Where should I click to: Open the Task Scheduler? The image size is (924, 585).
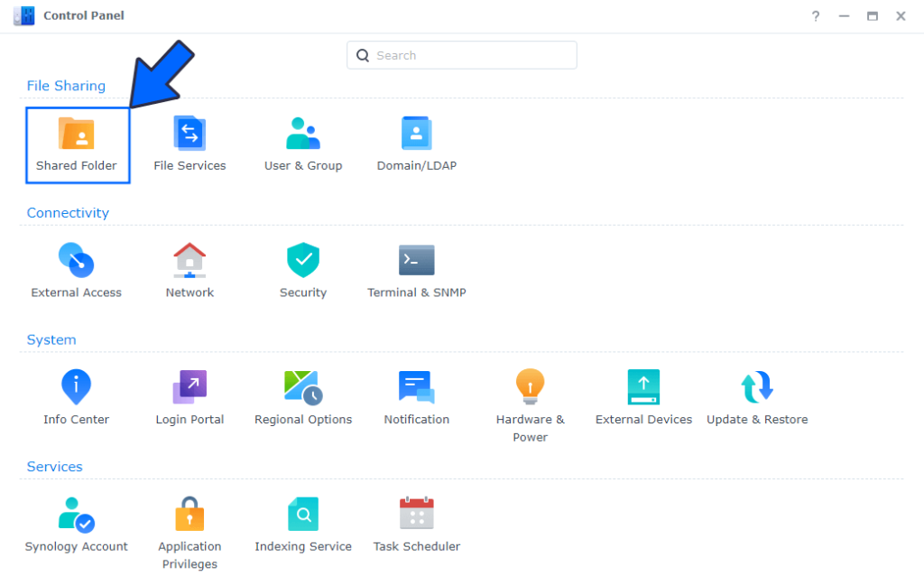416,515
